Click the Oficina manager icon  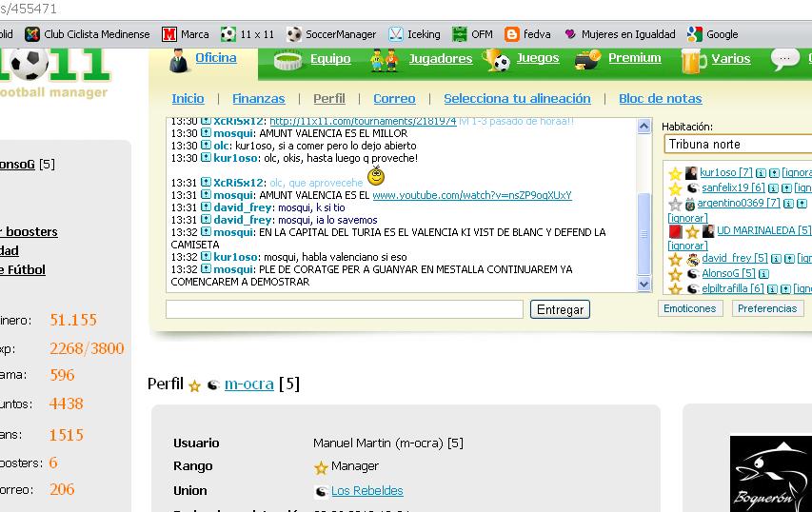pyautogui.click(x=178, y=60)
